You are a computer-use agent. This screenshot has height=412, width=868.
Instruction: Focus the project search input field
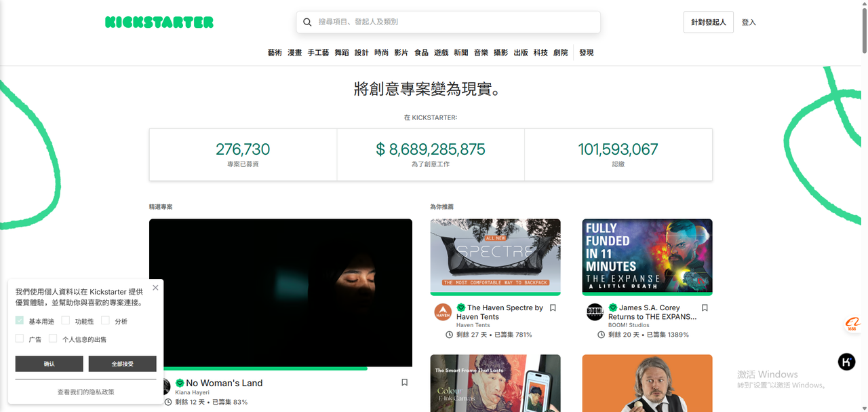pos(454,22)
